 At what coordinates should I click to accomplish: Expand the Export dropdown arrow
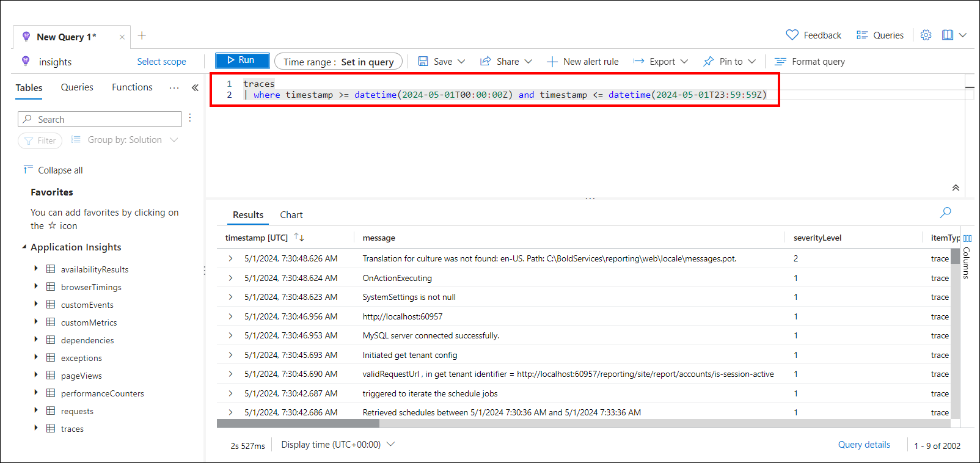[684, 62]
